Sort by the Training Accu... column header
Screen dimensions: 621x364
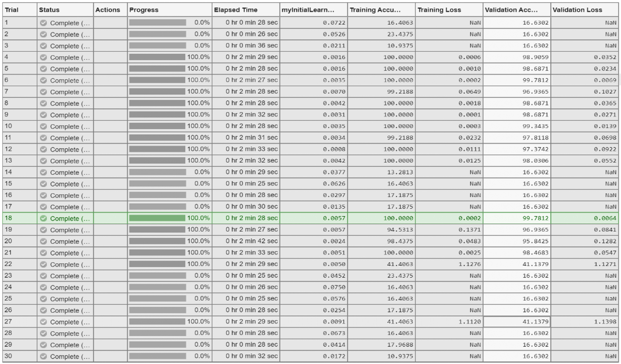tap(381, 10)
